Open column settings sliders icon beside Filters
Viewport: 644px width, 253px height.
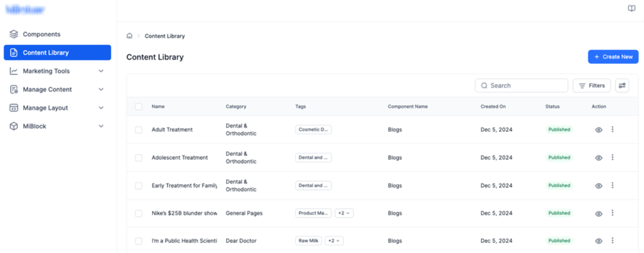click(622, 85)
